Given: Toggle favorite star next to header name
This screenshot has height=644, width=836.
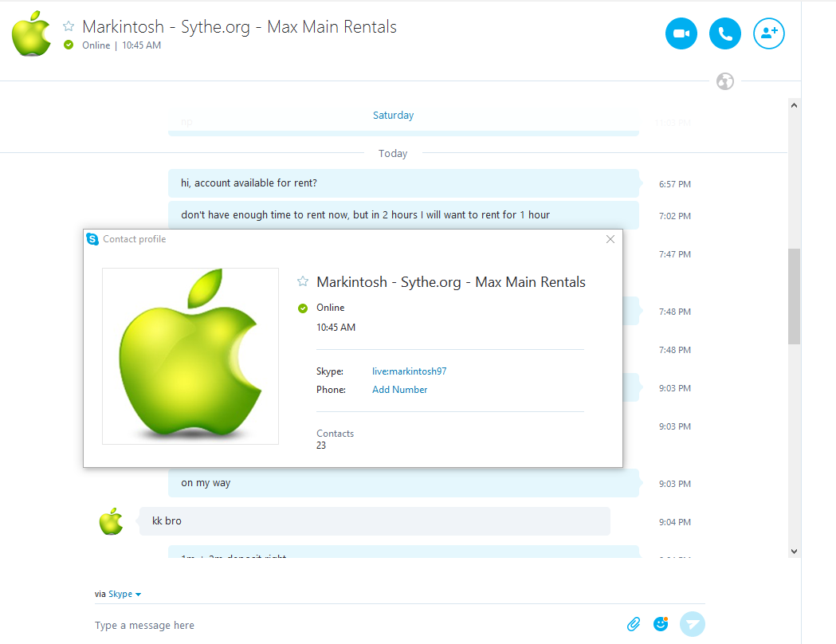Looking at the screenshot, I should tap(69, 26).
